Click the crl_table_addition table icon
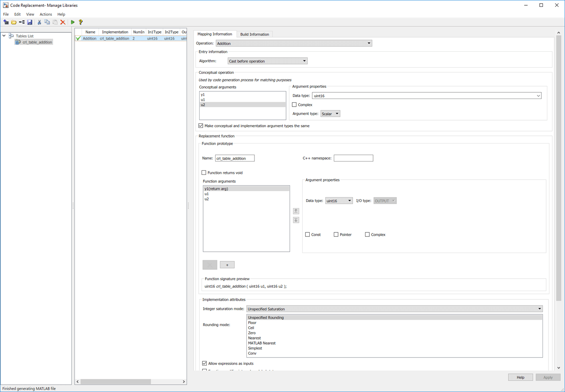The height and width of the screenshot is (392, 565). [x=18, y=42]
